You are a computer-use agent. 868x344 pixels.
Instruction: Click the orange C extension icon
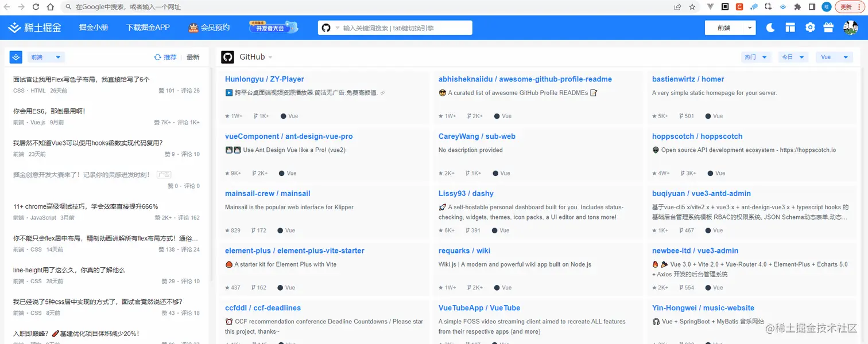(739, 7)
